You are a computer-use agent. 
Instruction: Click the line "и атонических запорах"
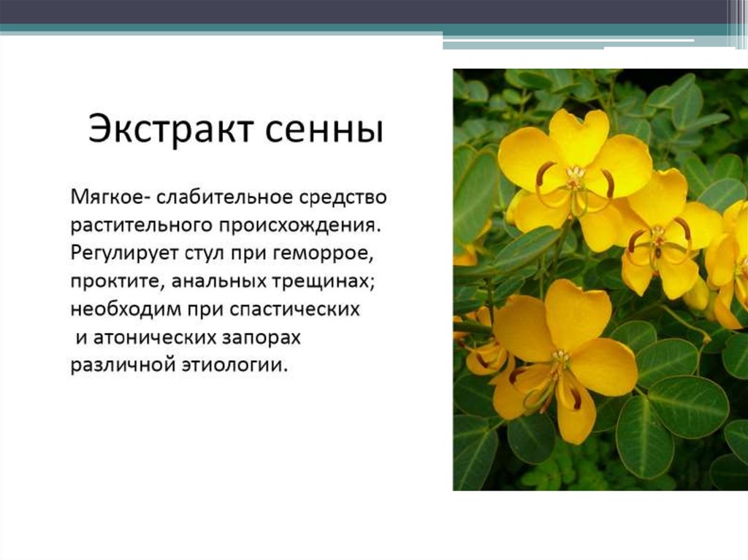[x=188, y=337]
